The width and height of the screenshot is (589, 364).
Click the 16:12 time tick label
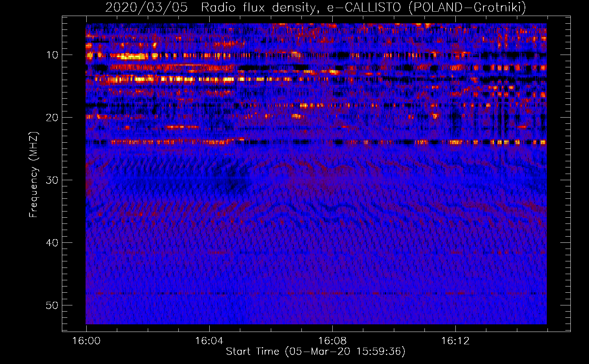coord(455,341)
